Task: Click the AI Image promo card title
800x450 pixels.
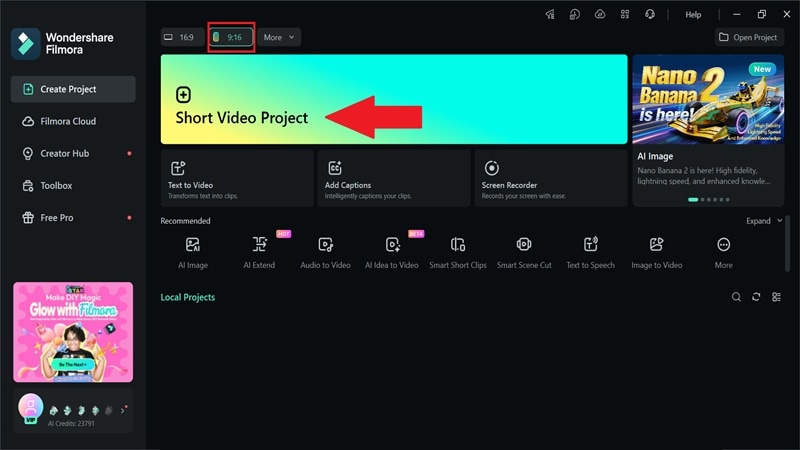Action: pos(655,157)
